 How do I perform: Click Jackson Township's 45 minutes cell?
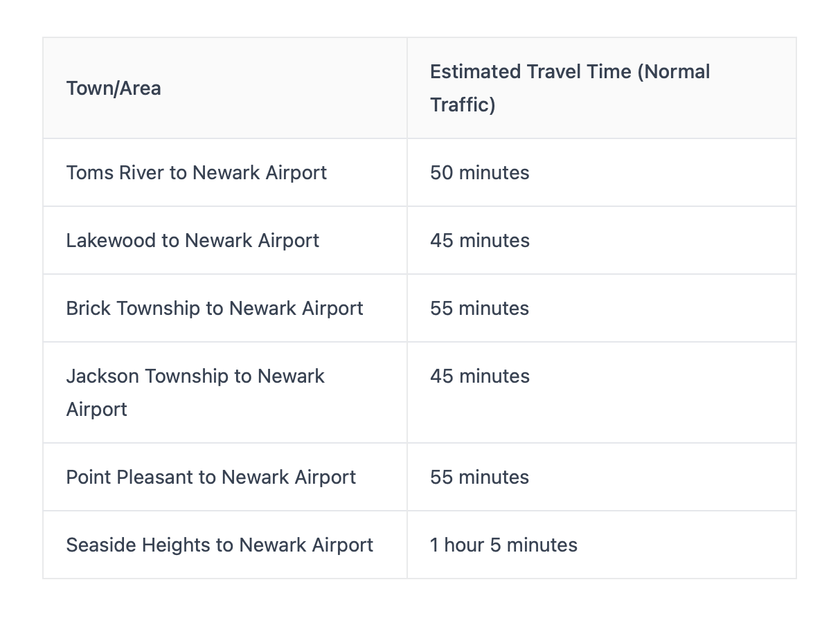(479, 376)
